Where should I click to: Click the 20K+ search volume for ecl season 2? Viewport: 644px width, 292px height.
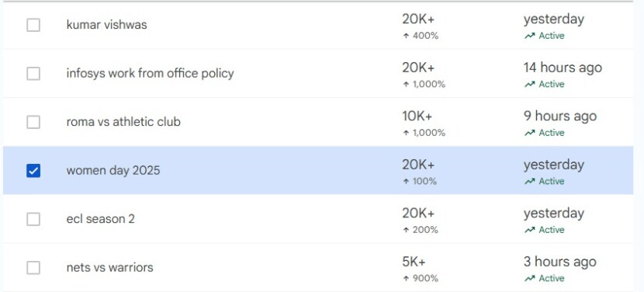point(418,213)
